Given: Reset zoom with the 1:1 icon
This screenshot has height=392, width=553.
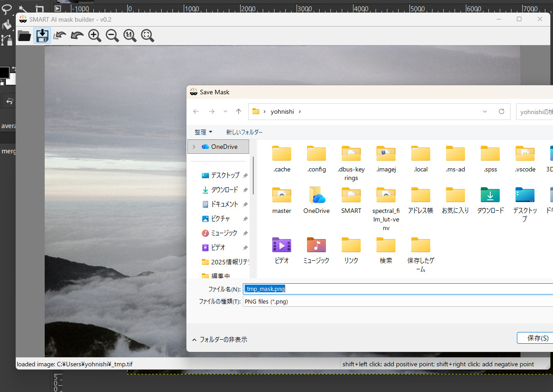Looking at the screenshot, I should tap(130, 36).
